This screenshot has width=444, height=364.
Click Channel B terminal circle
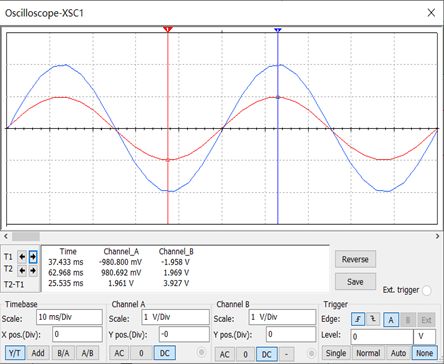click(x=311, y=353)
